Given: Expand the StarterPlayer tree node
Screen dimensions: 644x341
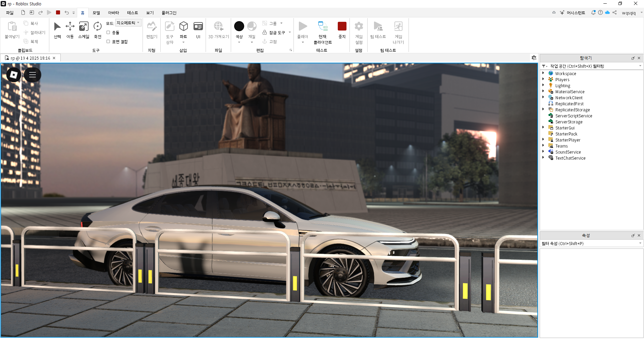Looking at the screenshot, I should point(543,139).
